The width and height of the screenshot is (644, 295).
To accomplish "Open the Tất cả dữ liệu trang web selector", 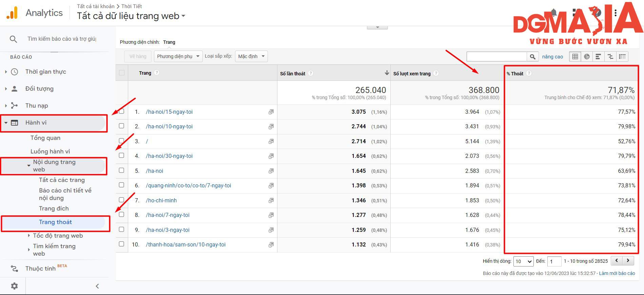I will 131,16.
